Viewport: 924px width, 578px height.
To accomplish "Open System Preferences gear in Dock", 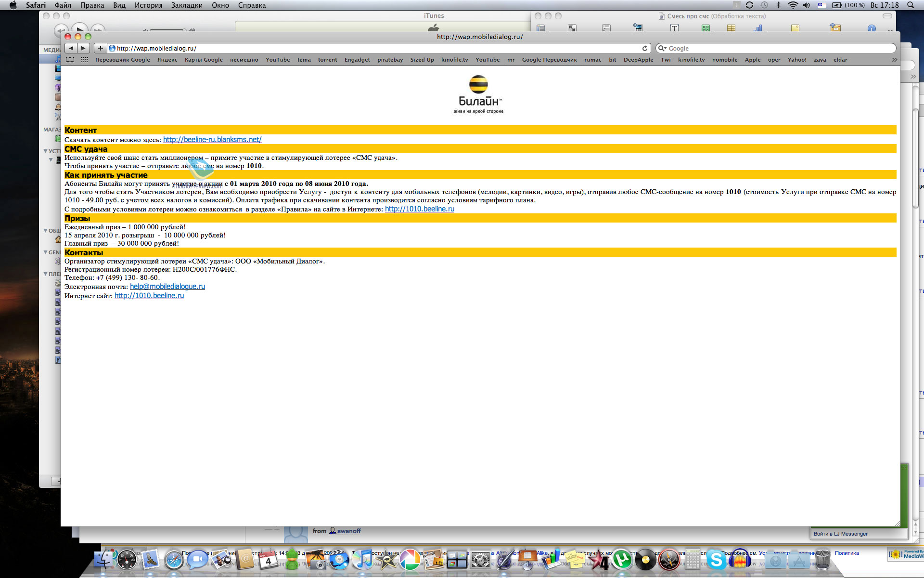I will click(480, 560).
